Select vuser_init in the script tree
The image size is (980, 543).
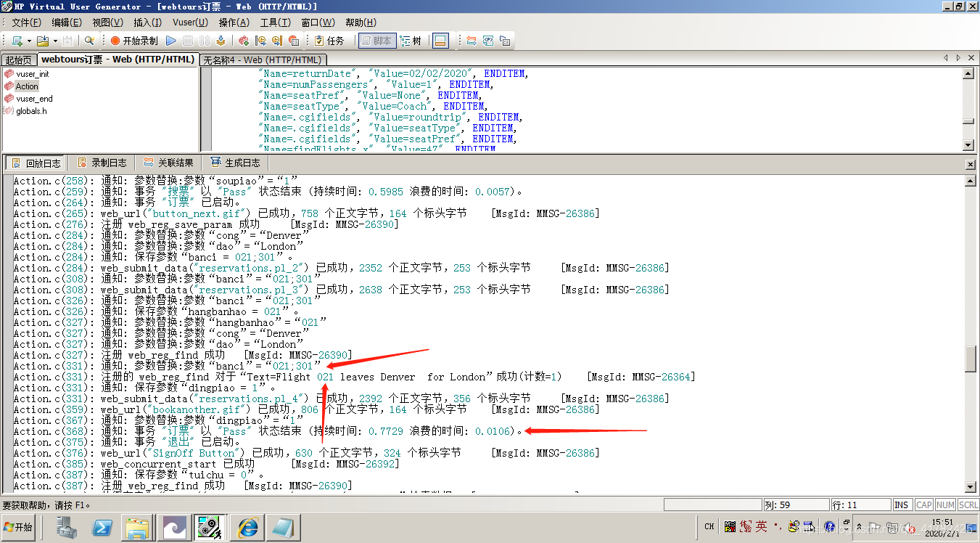click(x=32, y=73)
